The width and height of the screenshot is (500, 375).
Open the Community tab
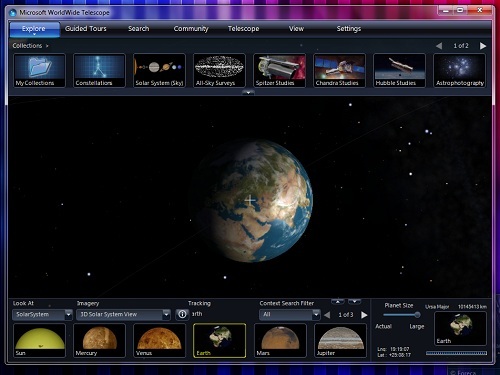191,29
